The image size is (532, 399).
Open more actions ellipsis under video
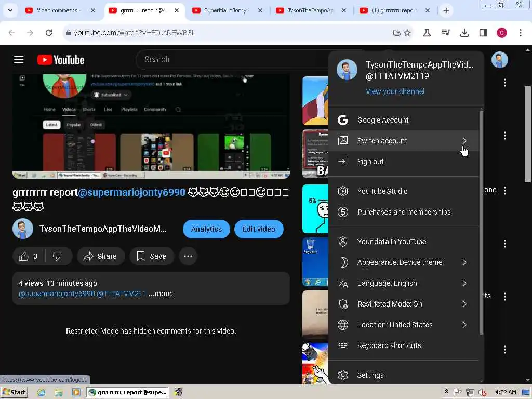tap(188, 256)
